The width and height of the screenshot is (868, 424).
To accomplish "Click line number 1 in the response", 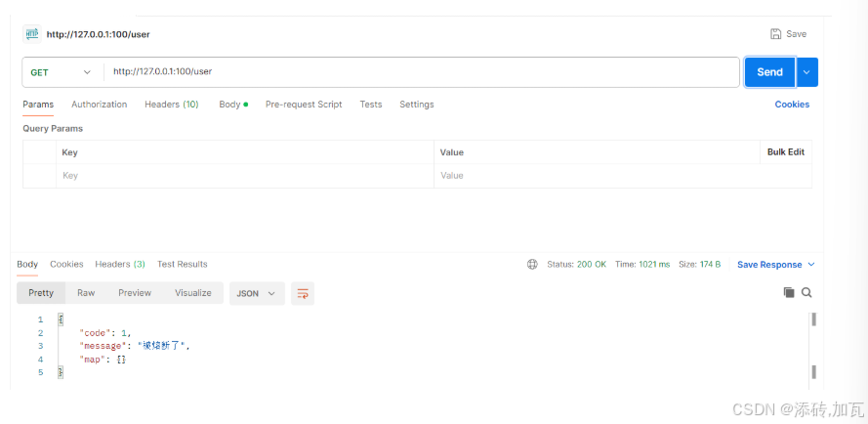I will click(40, 319).
